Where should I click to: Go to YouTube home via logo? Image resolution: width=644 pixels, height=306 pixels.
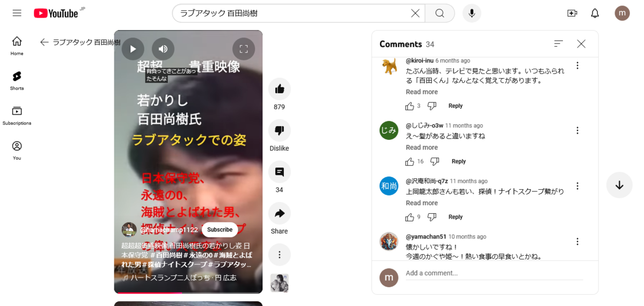coord(56,13)
